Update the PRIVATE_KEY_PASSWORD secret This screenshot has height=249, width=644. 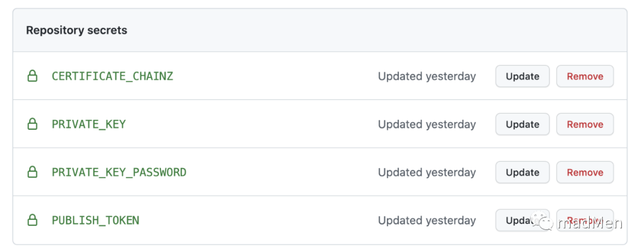(522, 172)
